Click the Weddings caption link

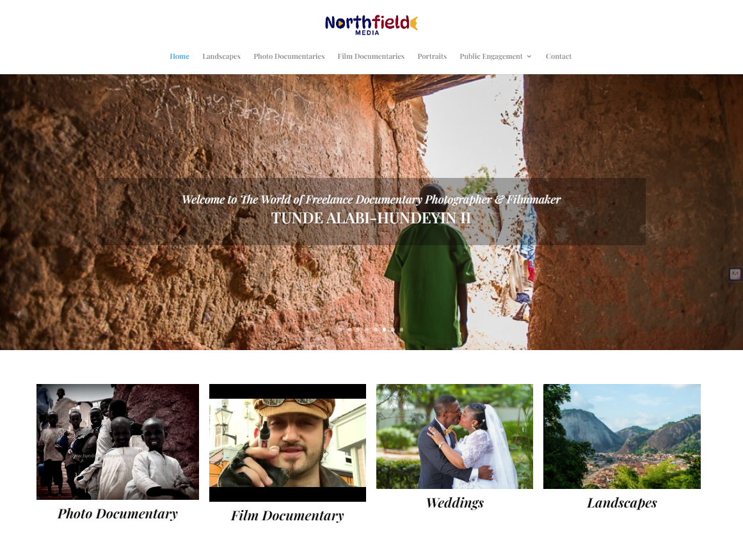[455, 503]
